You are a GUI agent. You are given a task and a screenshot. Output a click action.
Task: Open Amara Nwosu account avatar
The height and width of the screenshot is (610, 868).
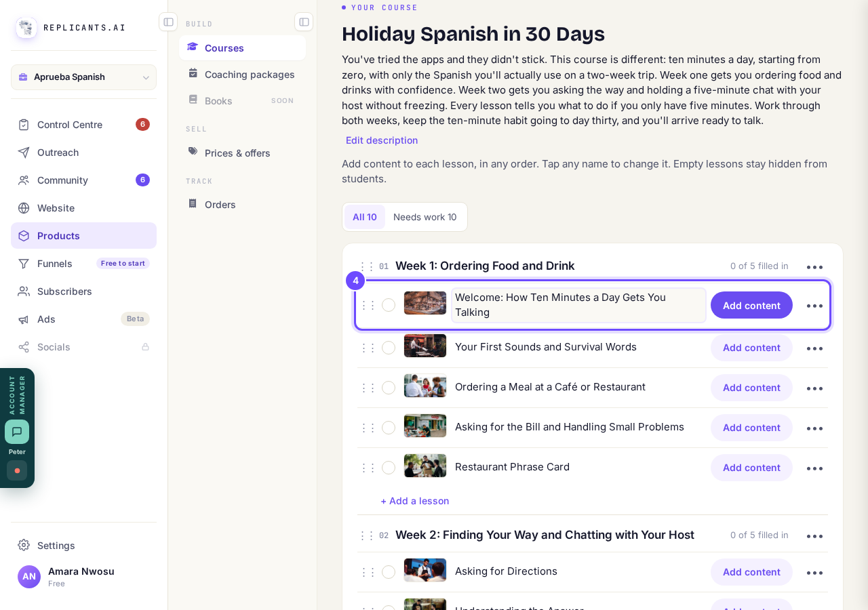point(29,577)
